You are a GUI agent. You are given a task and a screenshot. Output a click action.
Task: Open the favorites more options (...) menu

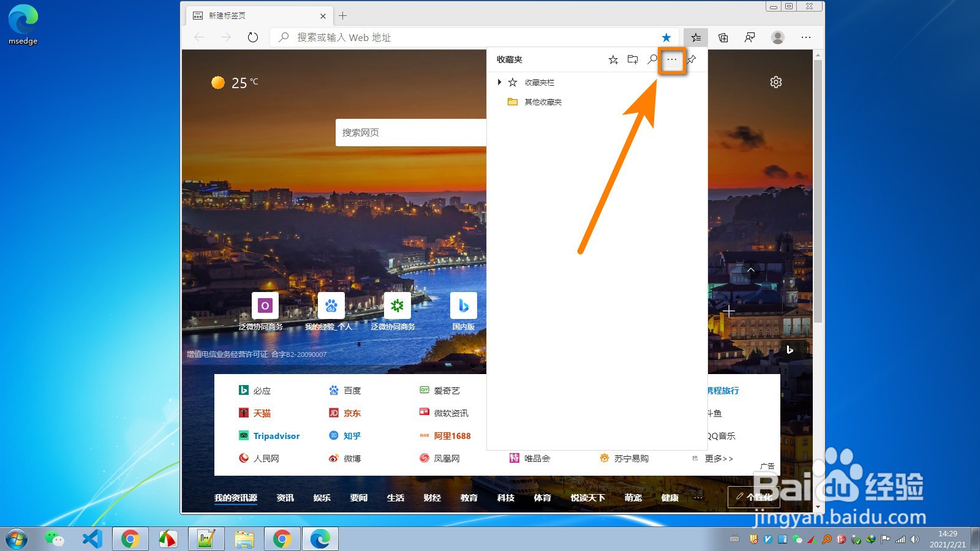672,59
